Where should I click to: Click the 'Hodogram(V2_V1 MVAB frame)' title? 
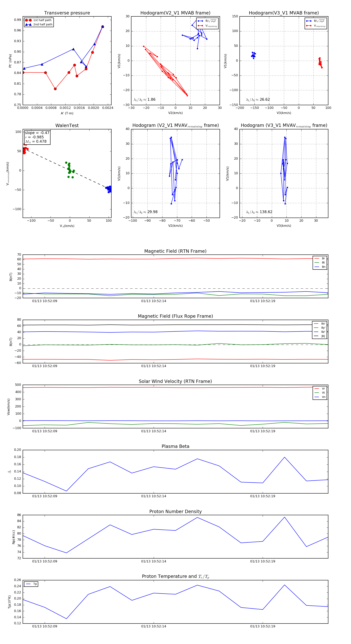[x=175, y=13]
